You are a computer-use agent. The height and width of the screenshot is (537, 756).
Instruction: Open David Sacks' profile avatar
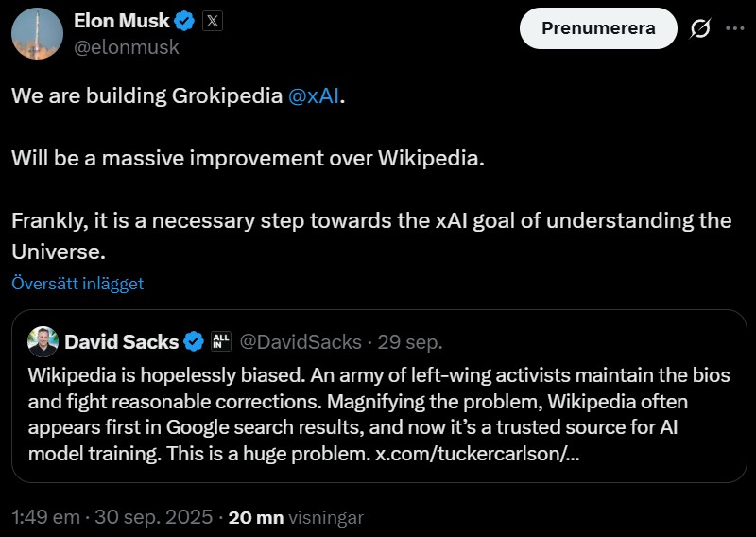[x=43, y=340]
